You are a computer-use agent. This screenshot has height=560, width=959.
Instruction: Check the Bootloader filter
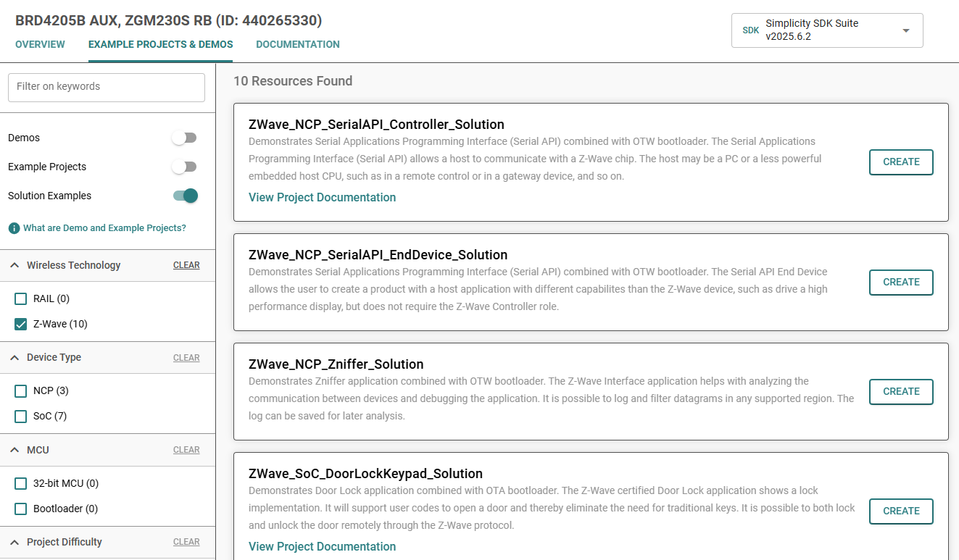(x=20, y=508)
